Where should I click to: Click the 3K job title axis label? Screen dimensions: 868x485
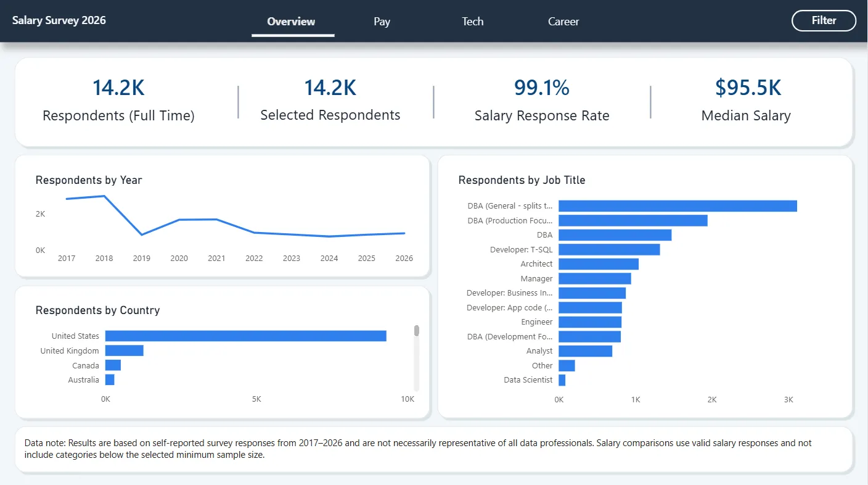788,400
